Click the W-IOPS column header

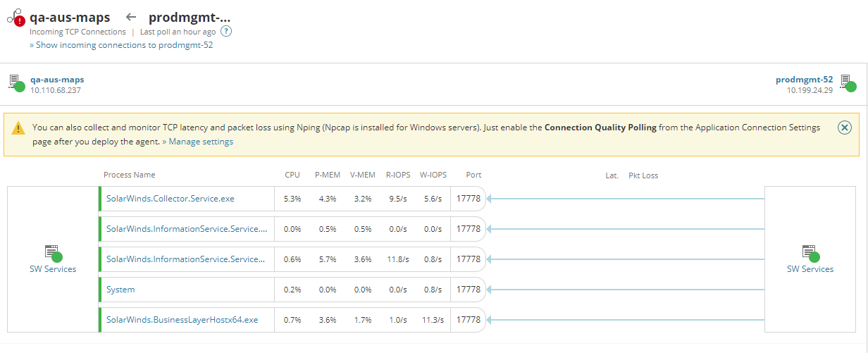(x=433, y=175)
